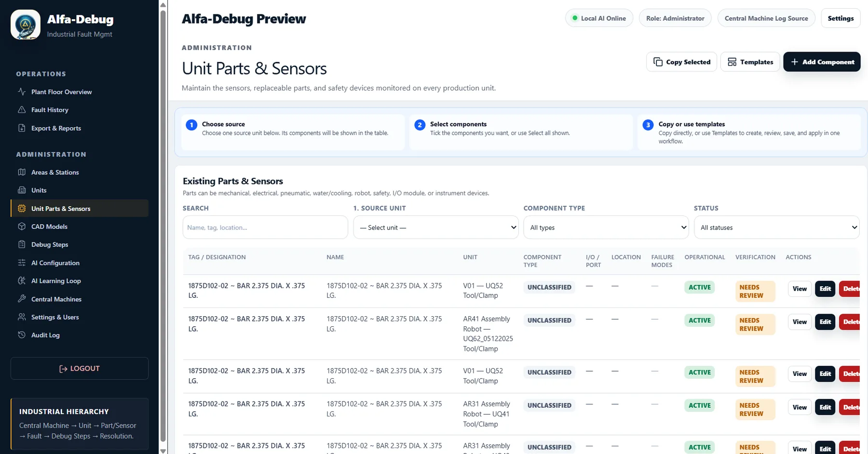Click the Unit Parts & Sensors chip icon
The height and width of the screenshot is (454, 868).
pyautogui.click(x=22, y=209)
